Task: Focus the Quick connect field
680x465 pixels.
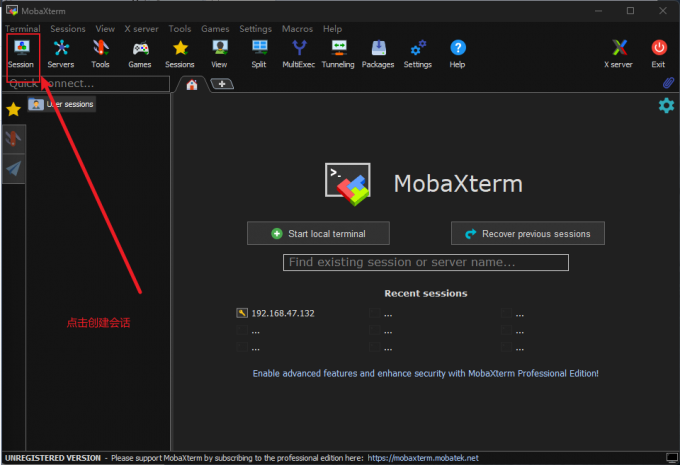Action: (86, 83)
